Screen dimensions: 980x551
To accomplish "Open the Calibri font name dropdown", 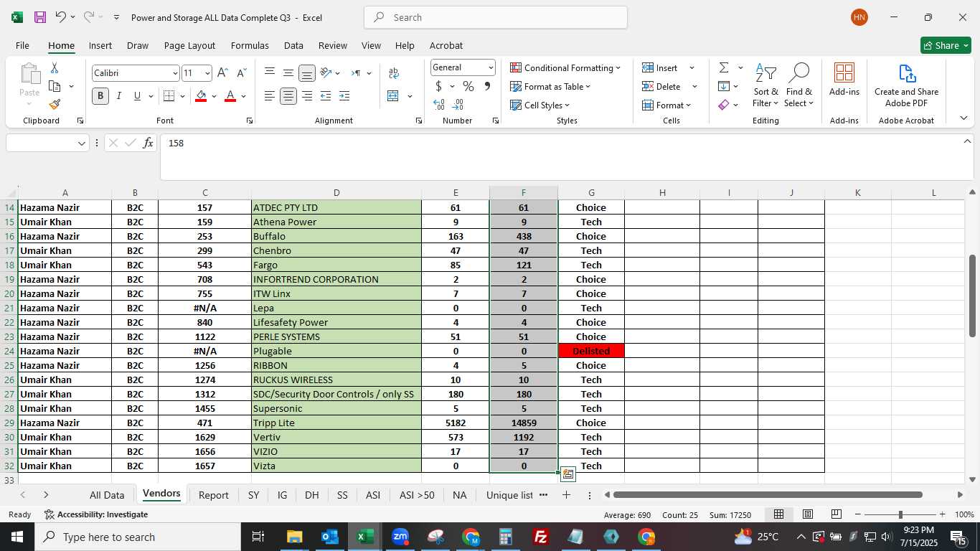I will (174, 73).
